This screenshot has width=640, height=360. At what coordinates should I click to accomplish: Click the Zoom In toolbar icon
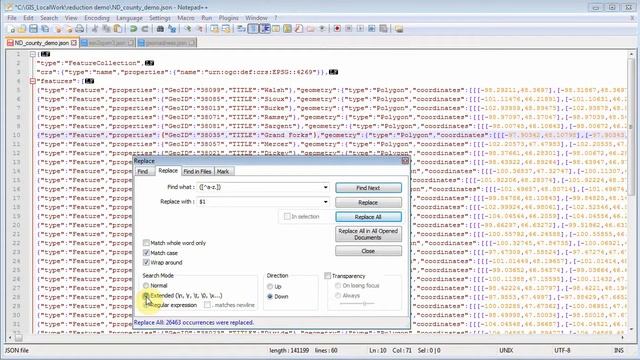click(x=187, y=29)
